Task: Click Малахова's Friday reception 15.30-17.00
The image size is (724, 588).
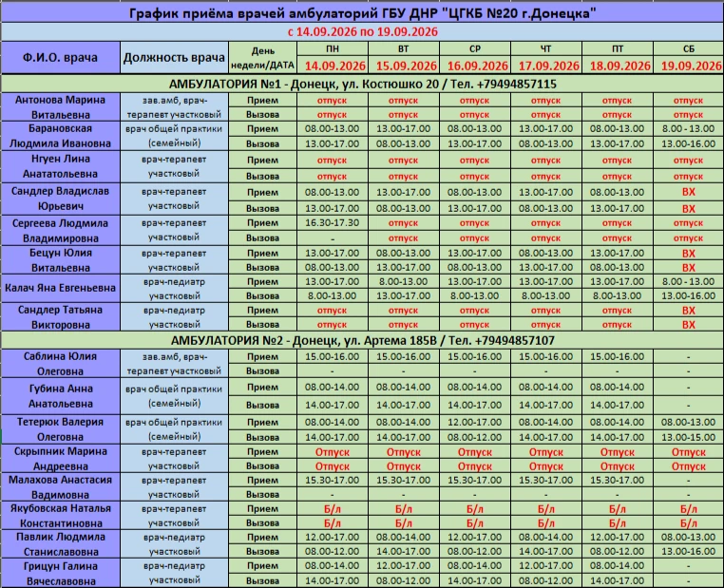Action: click(x=617, y=481)
